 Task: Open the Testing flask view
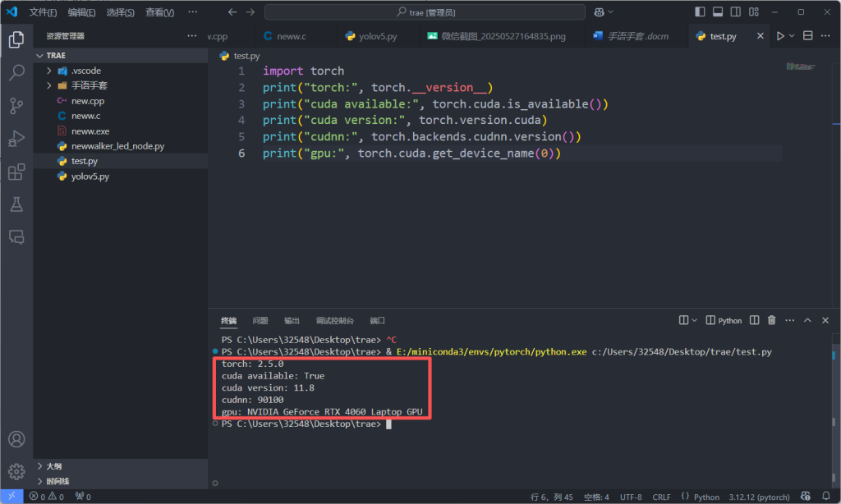point(16,204)
